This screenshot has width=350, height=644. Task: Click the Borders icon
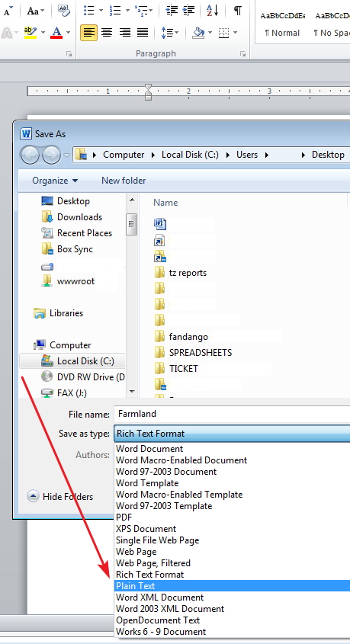[224, 33]
